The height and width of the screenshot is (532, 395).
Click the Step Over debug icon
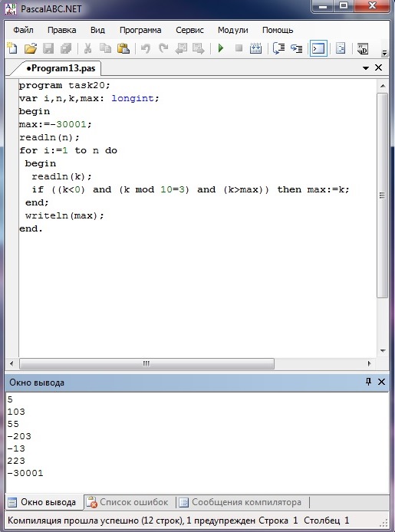[279, 48]
